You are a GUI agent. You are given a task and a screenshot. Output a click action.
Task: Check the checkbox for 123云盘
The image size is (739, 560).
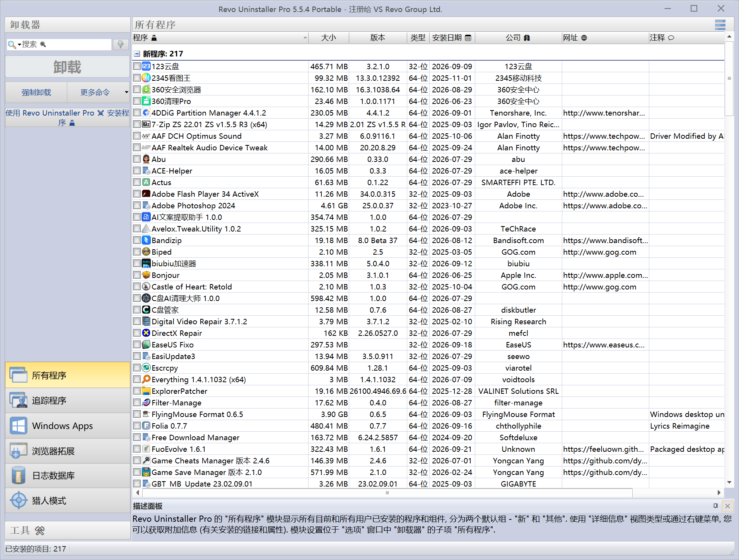(137, 66)
